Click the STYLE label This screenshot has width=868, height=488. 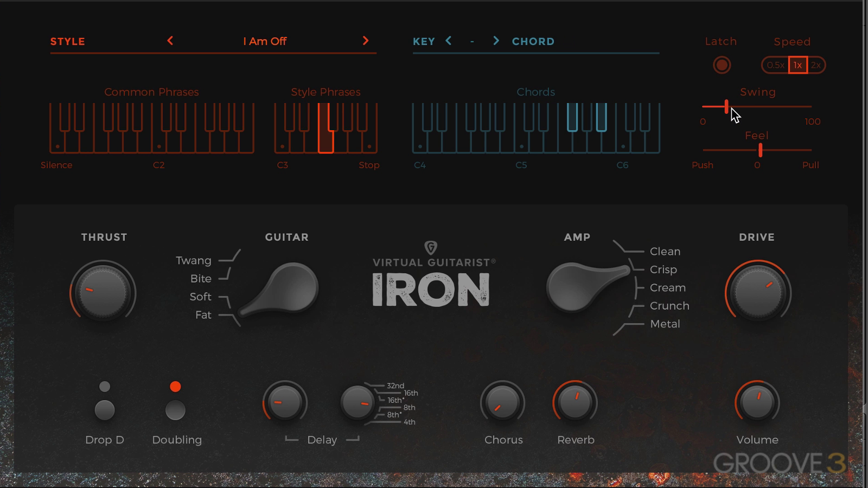68,41
